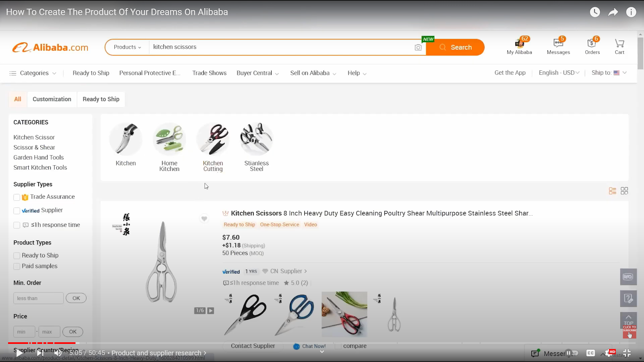Screen dimensions: 644x362
Task: Expand Sell on Alibaba dropdown
Action: pyautogui.click(x=313, y=73)
